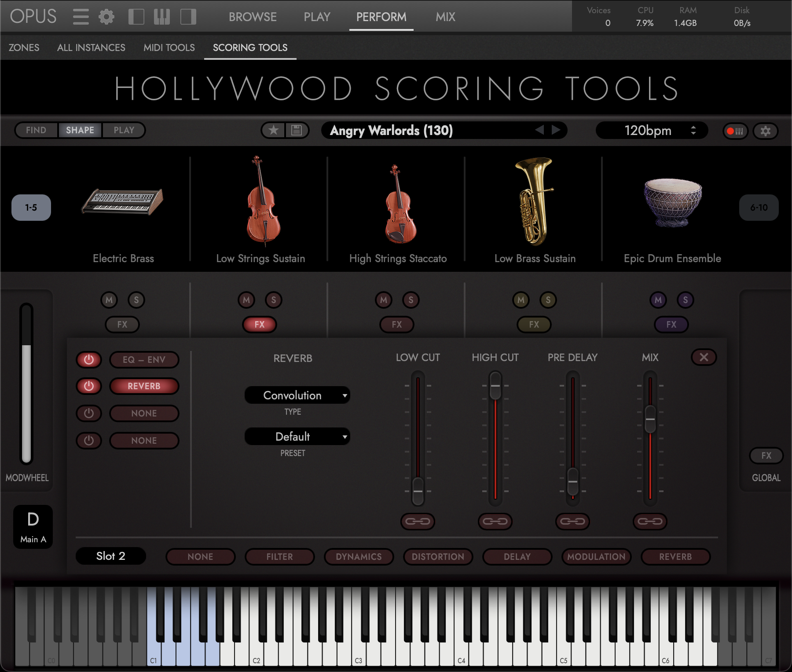Toggle power for the third FX slot
This screenshot has width=792, height=672.
pyautogui.click(x=89, y=413)
